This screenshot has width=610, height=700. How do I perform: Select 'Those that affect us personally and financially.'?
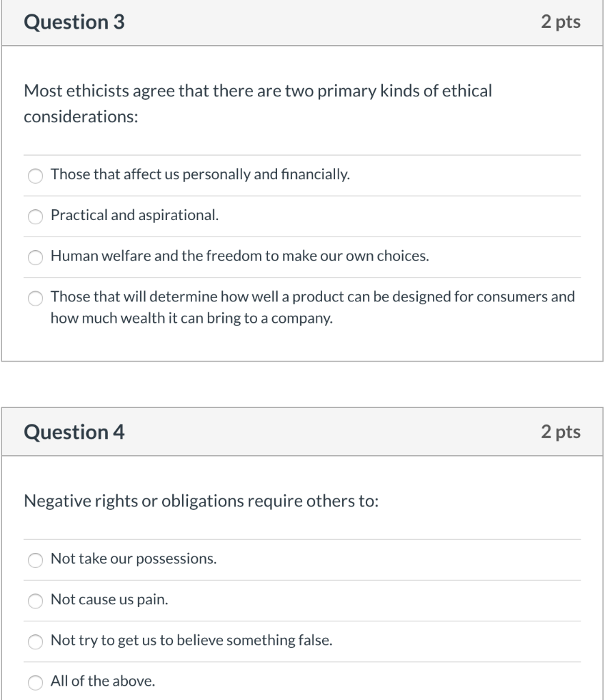[36, 176]
